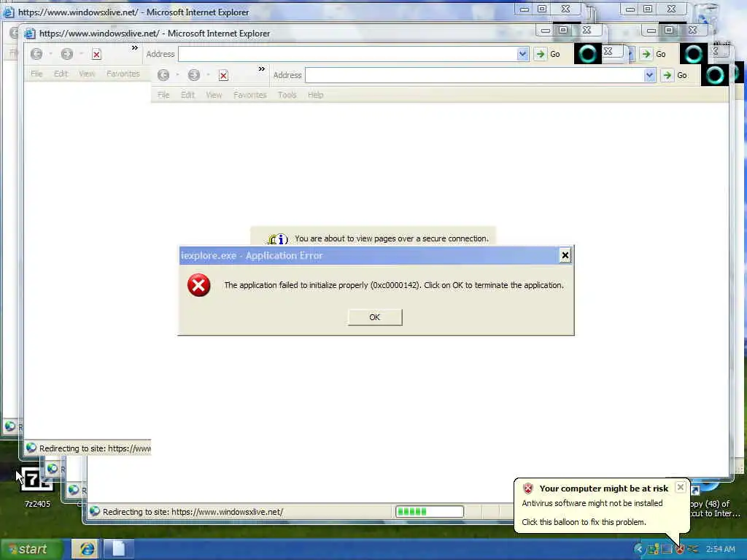Focus Address field in second Explorer window
Screen dimensions: 747x560
coord(348,54)
